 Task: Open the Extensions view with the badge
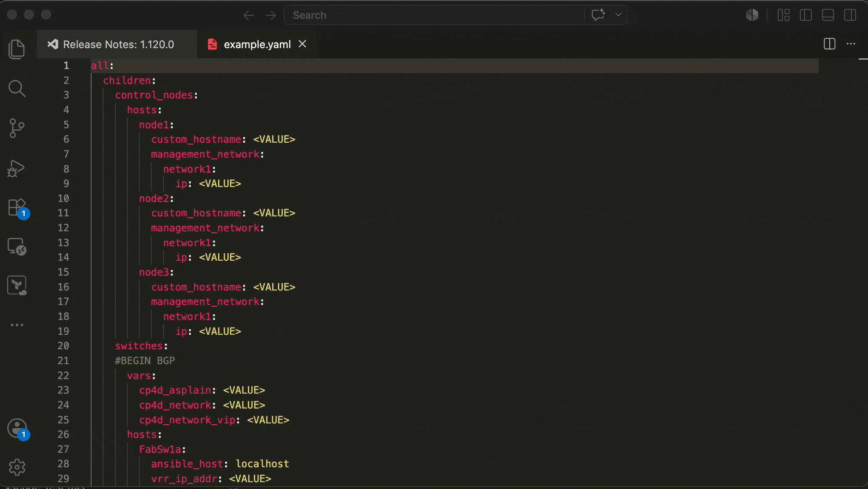click(x=18, y=208)
